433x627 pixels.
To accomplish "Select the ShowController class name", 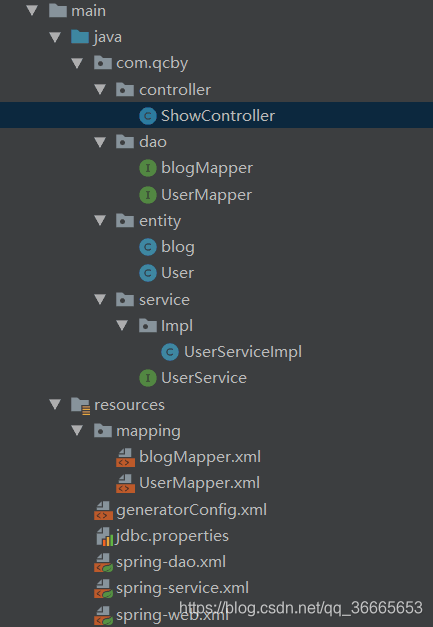I will tap(218, 116).
